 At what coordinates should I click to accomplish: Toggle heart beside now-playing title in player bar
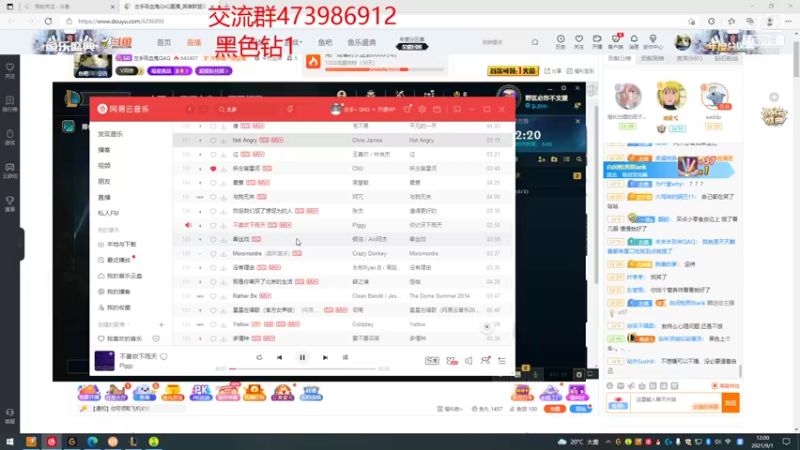(x=164, y=357)
